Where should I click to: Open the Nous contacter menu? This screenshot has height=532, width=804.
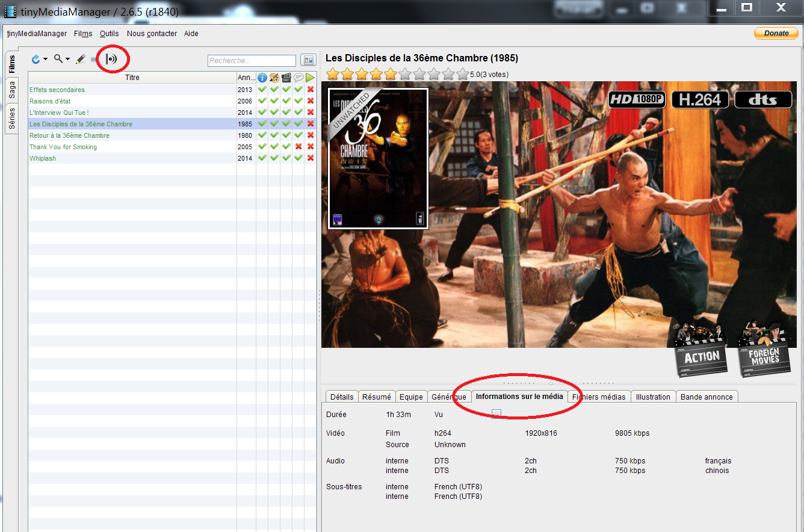pyautogui.click(x=152, y=34)
